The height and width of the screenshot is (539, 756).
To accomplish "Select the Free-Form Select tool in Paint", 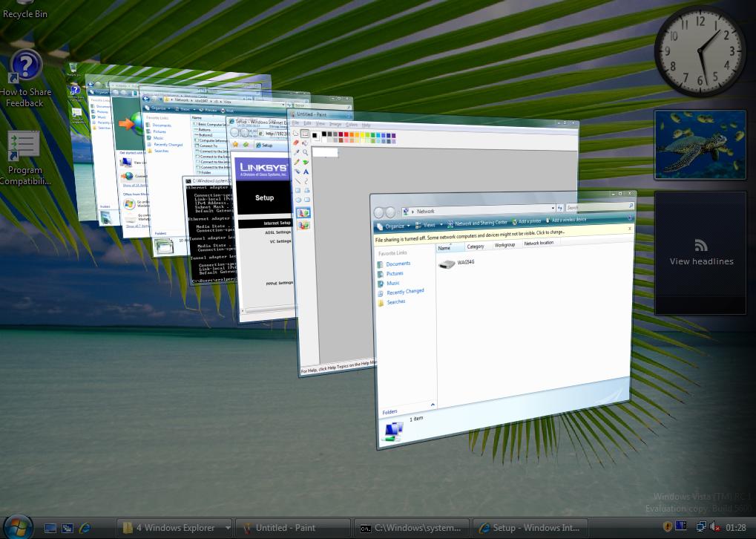I will tap(295, 133).
